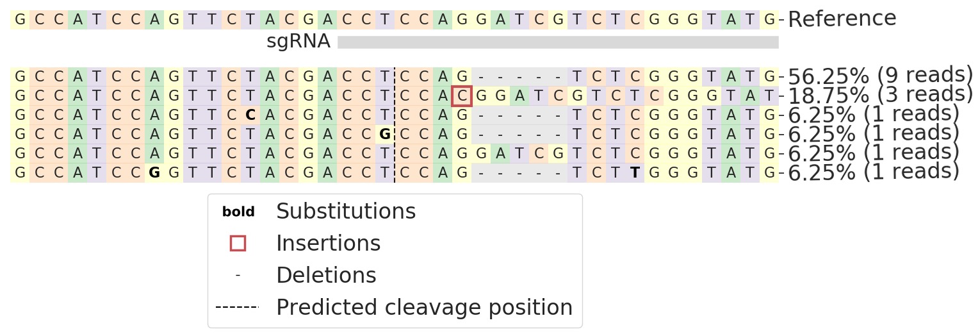Click the gray sgRNA bar
The height and width of the screenshot is (334, 980).
557,42
